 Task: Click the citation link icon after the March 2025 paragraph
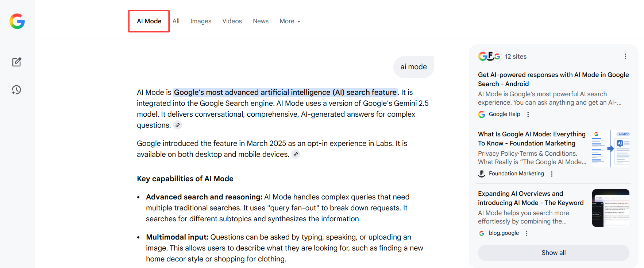[x=296, y=154]
